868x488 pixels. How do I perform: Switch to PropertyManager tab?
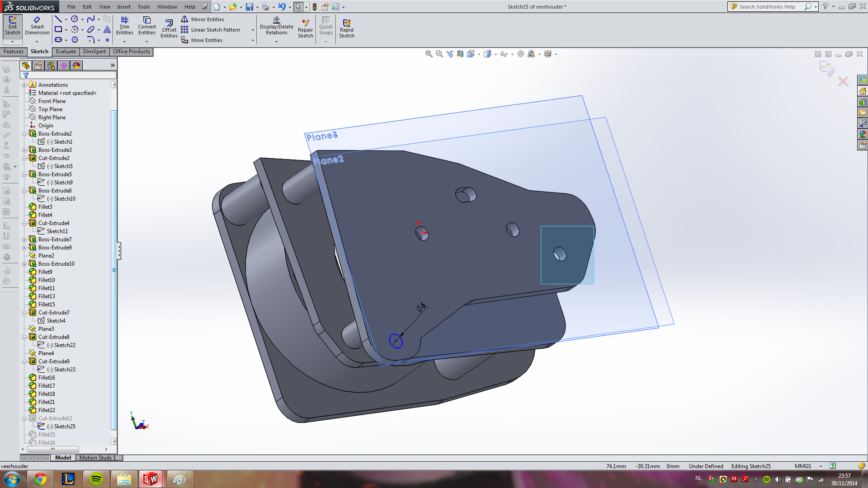(x=38, y=66)
